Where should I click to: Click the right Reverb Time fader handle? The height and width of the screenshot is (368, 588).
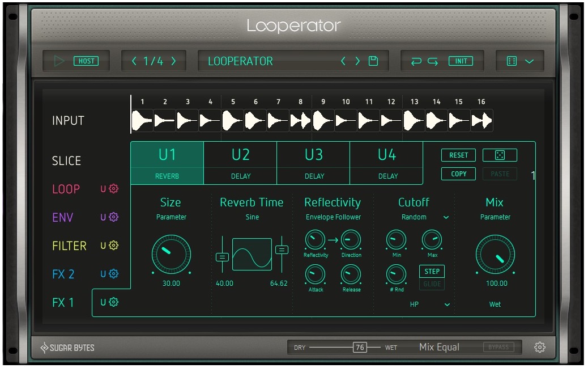pos(282,249)
